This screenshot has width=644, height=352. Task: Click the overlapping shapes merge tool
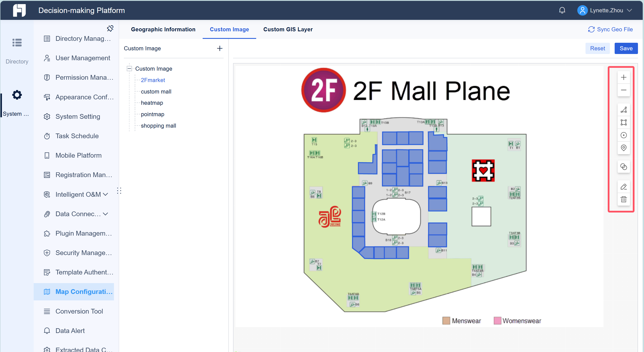tap(623, 167)
